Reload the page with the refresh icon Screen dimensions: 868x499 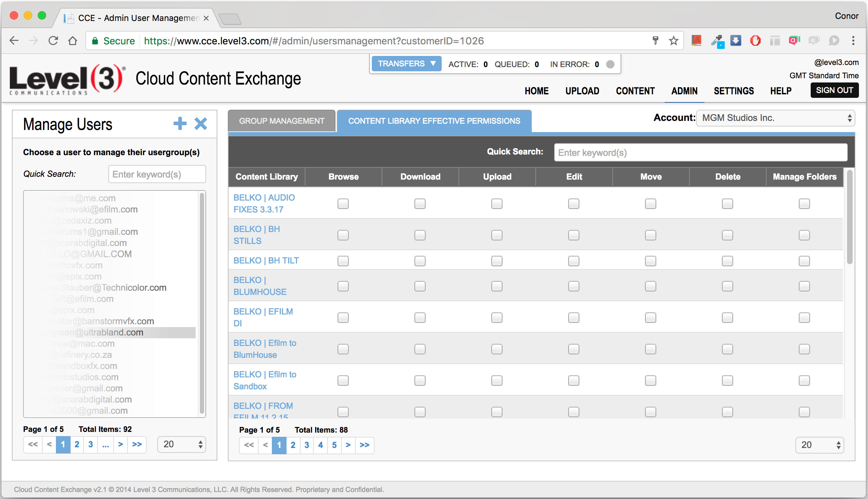point(53,41)
